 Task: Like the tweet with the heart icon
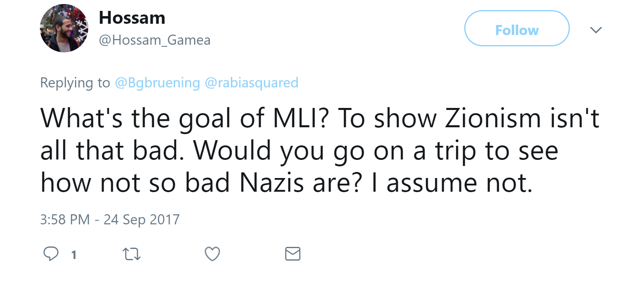point(212,254)
